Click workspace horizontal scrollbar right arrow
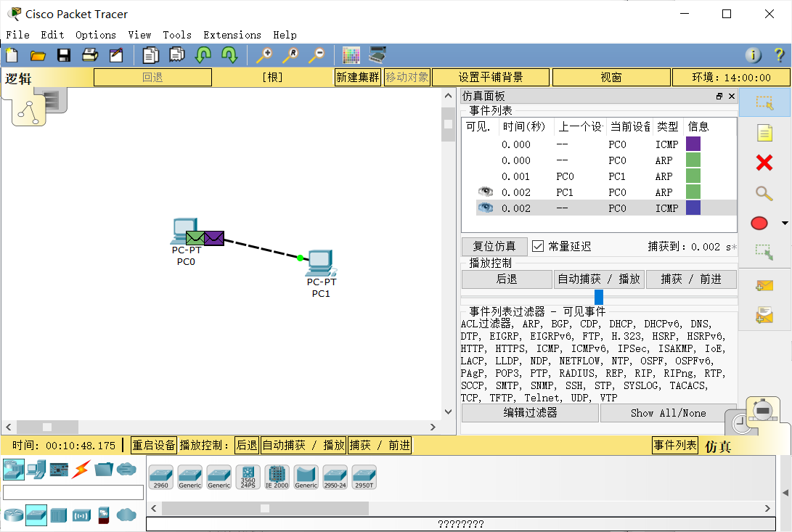 click(x=433, y=427)
